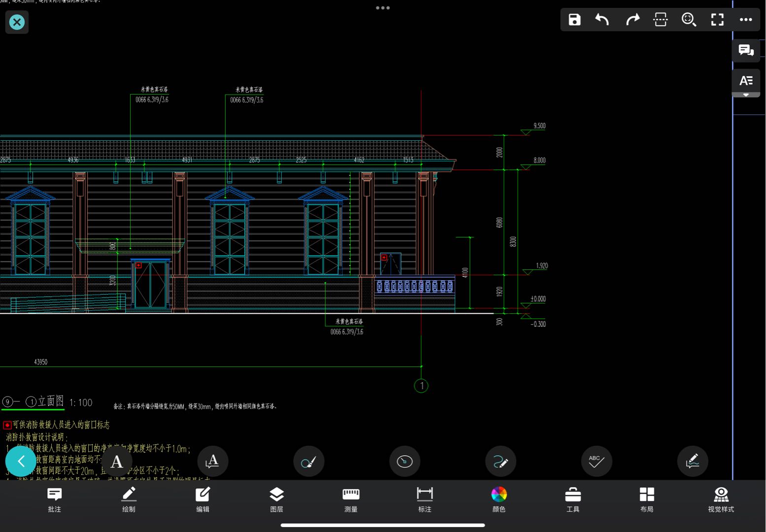Viewport: 766px width, 532px height.
Task: Close the drawing with the teal X button
Action: tap(17, 22)
